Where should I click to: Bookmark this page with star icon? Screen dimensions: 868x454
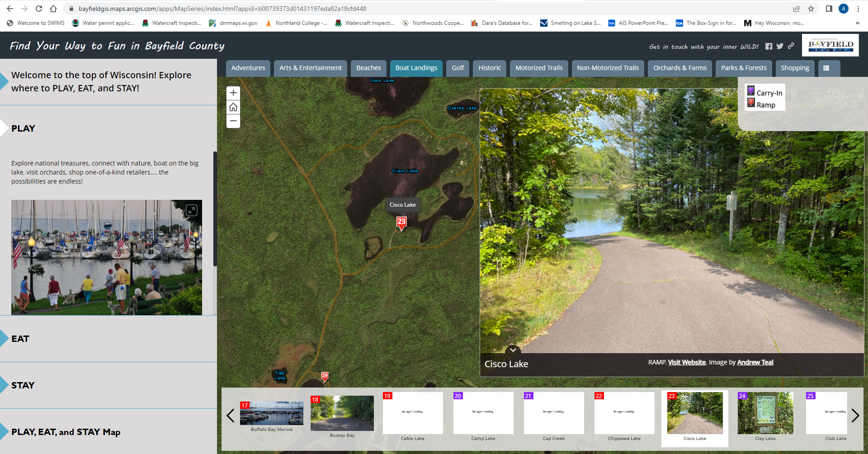(x=811, y=9)
